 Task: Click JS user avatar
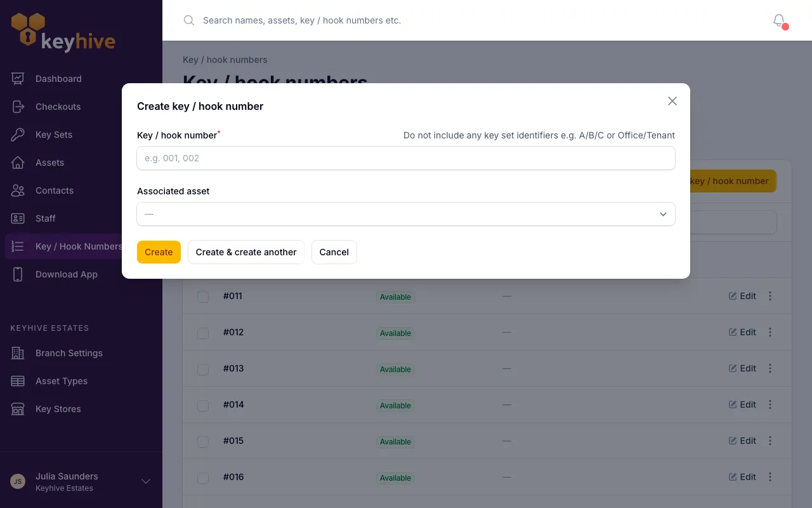coord(18,481)
